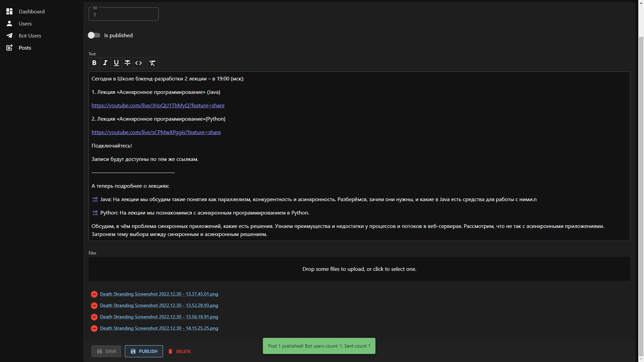Click the Posts add-note icon

[9, 48]
